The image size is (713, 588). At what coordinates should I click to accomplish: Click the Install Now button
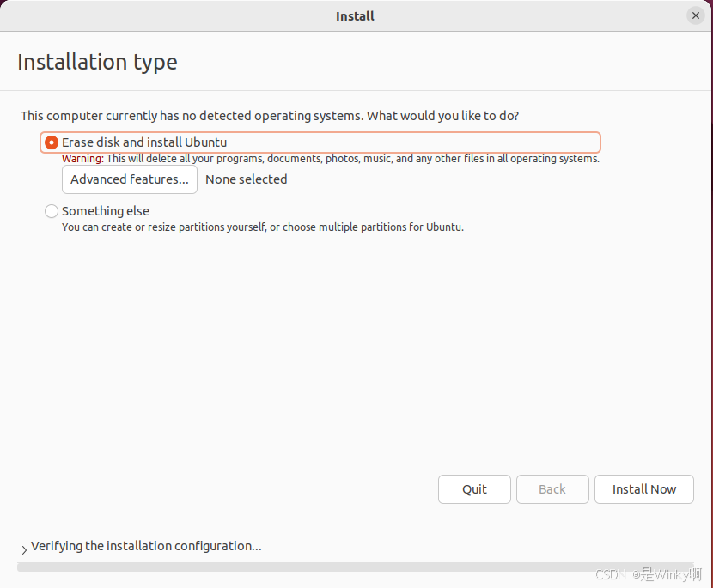point(644,489)
